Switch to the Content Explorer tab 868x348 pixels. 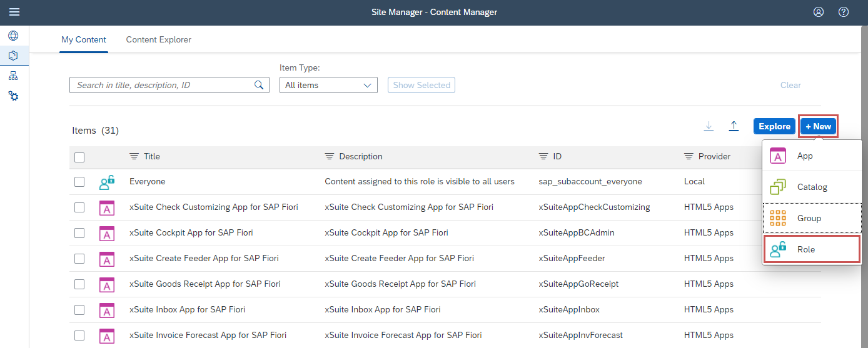159,39
